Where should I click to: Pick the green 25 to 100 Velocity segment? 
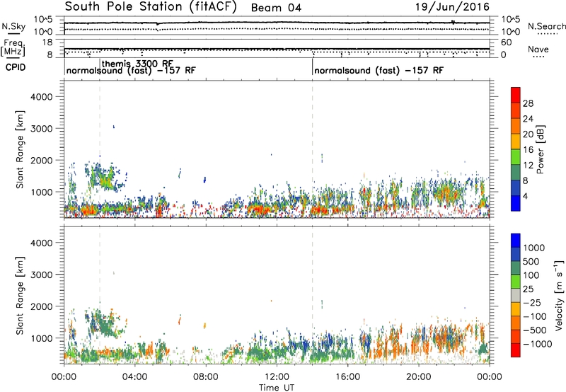[516, 282]
